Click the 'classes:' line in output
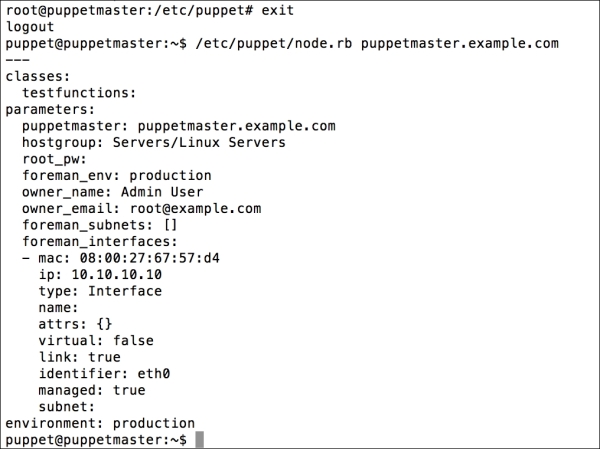The height and width of the screenshot is (449, 600). point(37,77)
